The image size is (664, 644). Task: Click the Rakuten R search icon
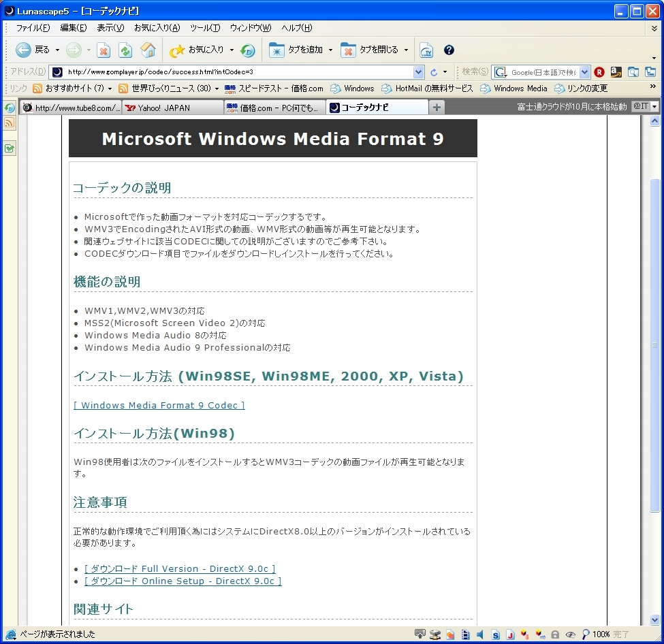point(599,72)
